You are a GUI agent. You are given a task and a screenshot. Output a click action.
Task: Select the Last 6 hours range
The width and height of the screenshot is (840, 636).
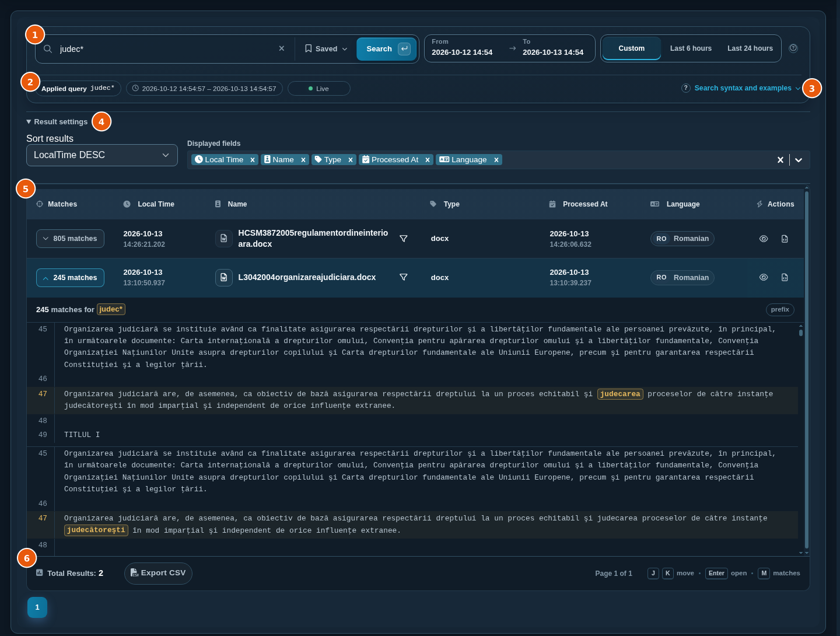691,48
